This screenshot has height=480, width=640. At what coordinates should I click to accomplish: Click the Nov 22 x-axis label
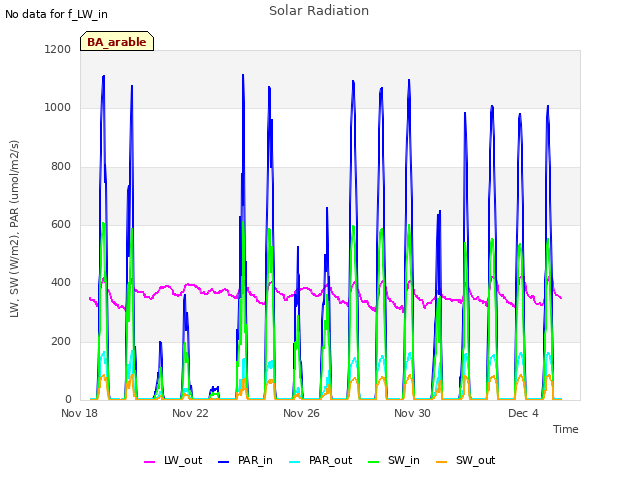tap(190, 413)
